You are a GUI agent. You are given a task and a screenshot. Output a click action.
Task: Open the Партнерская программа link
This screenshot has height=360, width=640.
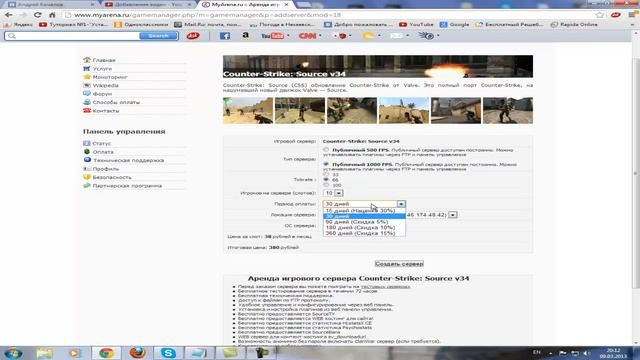(127, 186)
